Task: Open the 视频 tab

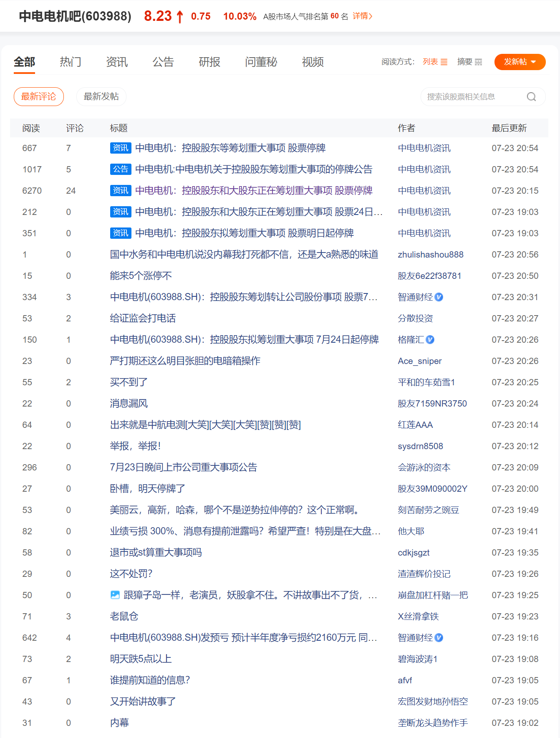Action: tap(313, 62)
